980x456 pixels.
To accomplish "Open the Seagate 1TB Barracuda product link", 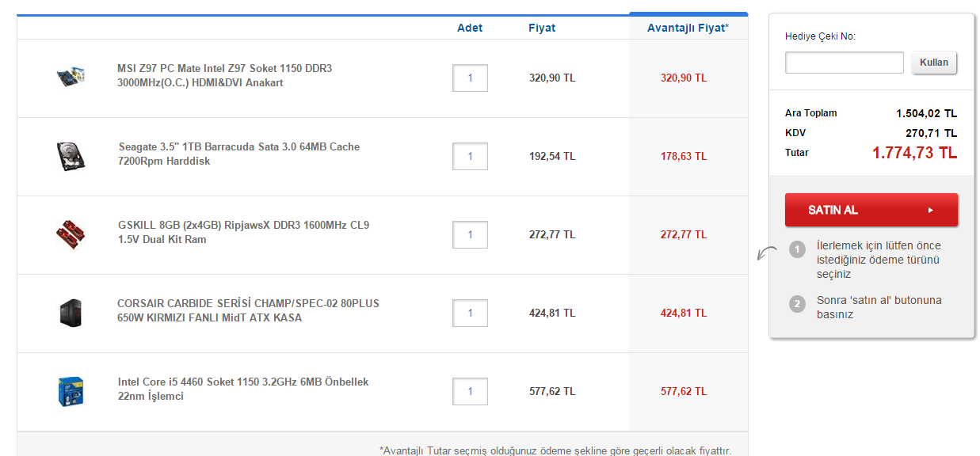I will pos(238,154).
